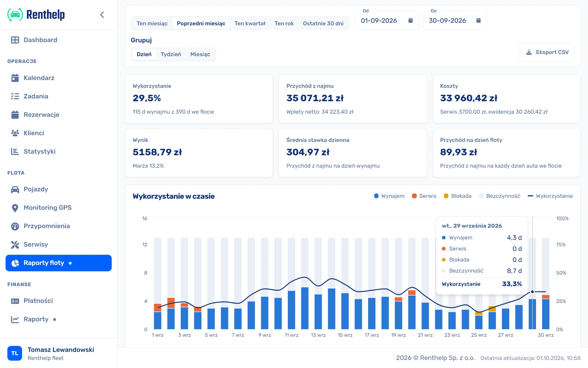Screen dimensions: 588x368
Task: Group data by Miesiąc
Action: (x=200, y=54)
